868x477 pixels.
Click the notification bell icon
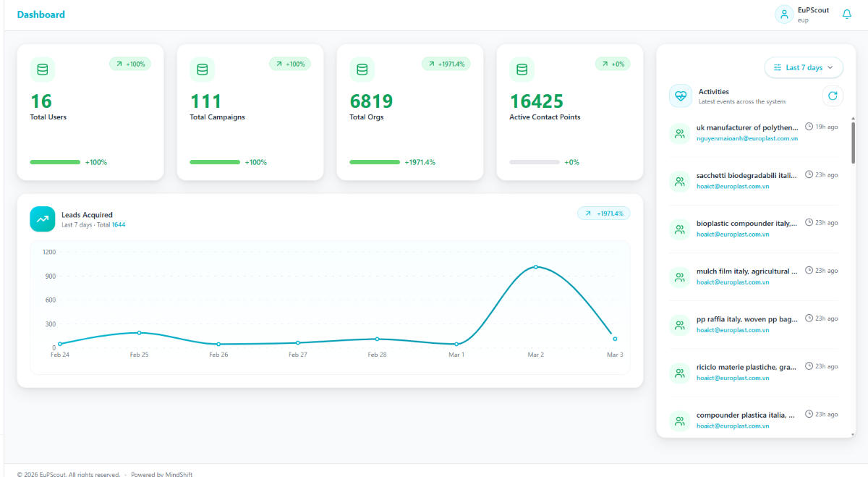tap(847, 14)
